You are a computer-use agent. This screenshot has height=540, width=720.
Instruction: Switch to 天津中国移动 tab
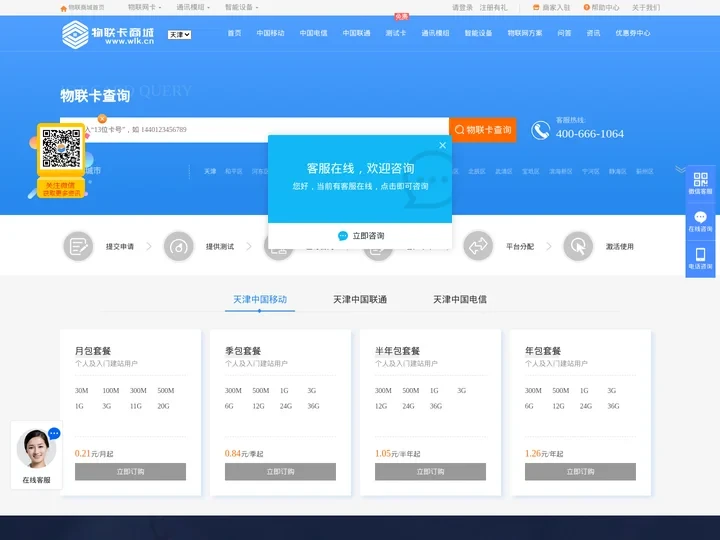click(x=260, y=299)
